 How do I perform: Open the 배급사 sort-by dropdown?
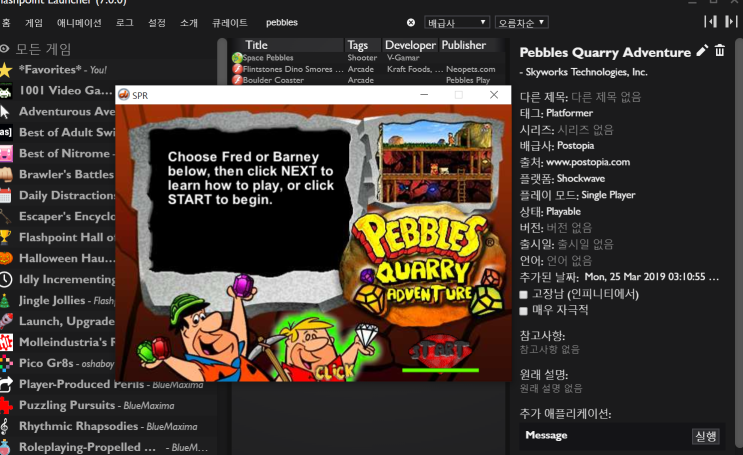457,22
